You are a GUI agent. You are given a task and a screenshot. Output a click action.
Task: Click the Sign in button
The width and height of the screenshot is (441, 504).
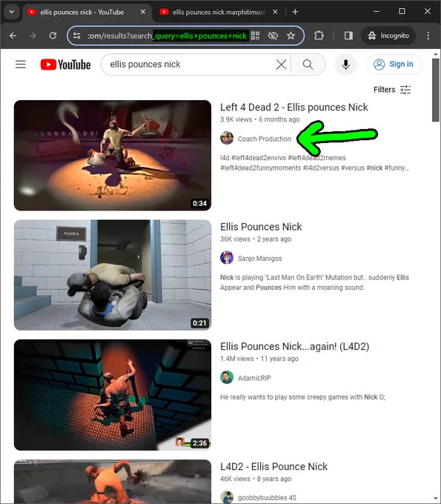tap(394, 64)
